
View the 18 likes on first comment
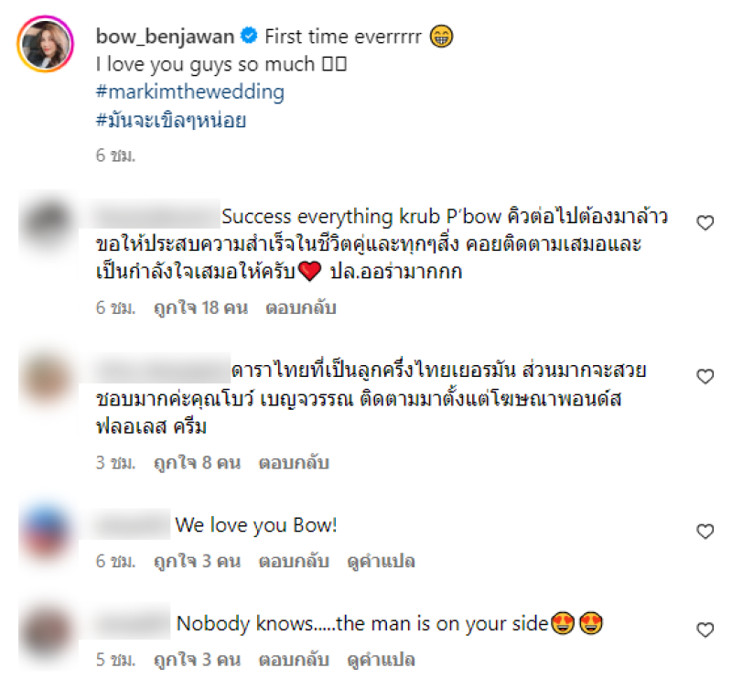tap(200, 308)
